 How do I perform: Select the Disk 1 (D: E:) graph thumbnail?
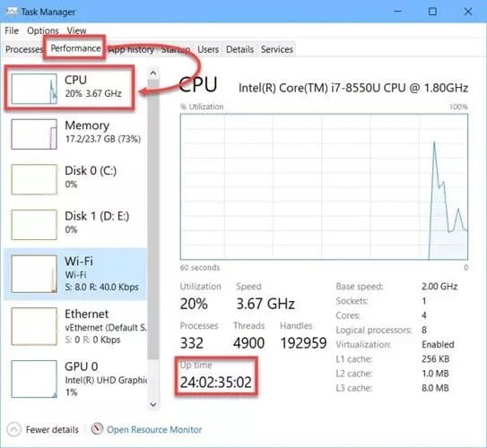pos(34,225)
